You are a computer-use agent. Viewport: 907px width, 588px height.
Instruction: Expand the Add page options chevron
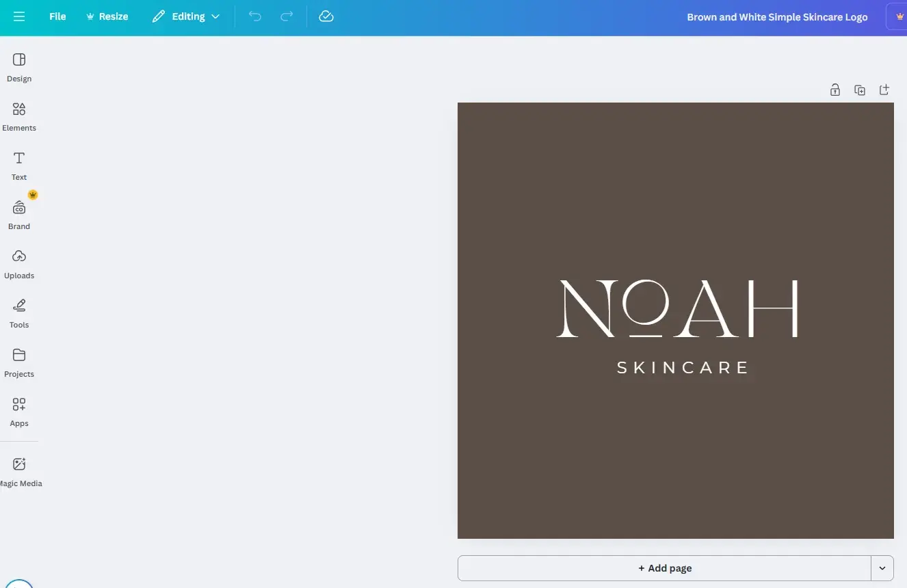point(883,567)
